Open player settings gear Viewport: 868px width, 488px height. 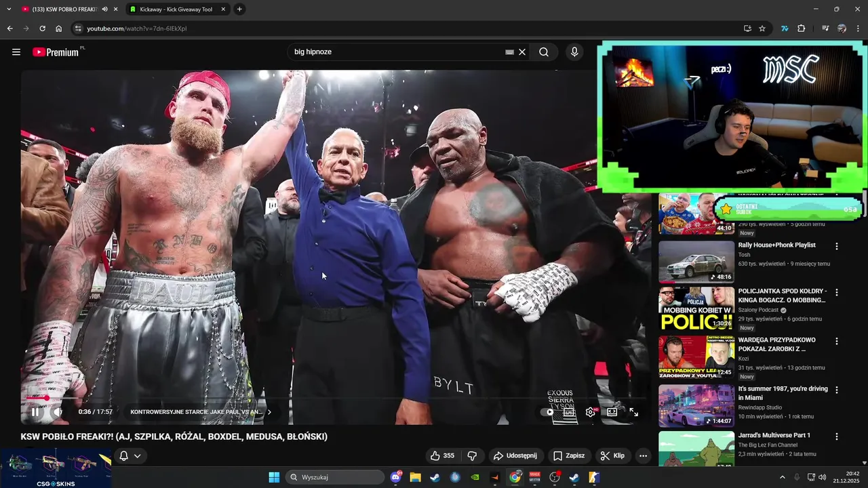(591, 411)
